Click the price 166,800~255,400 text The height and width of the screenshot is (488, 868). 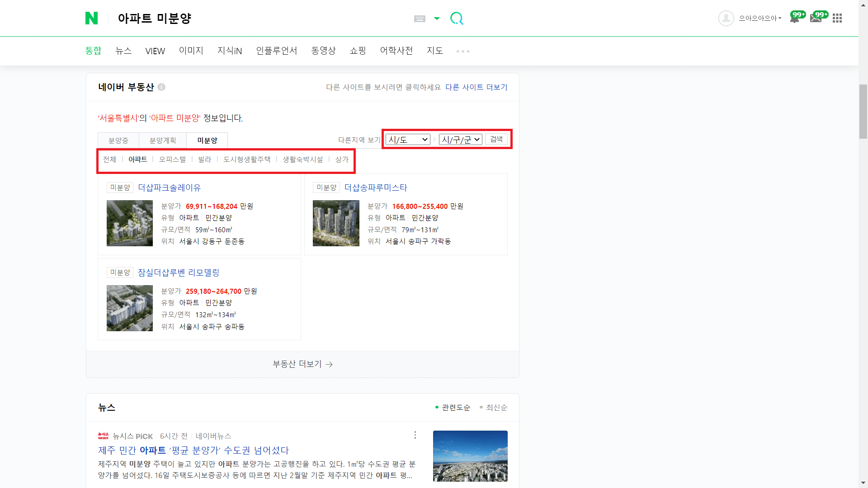click(420, 206)
